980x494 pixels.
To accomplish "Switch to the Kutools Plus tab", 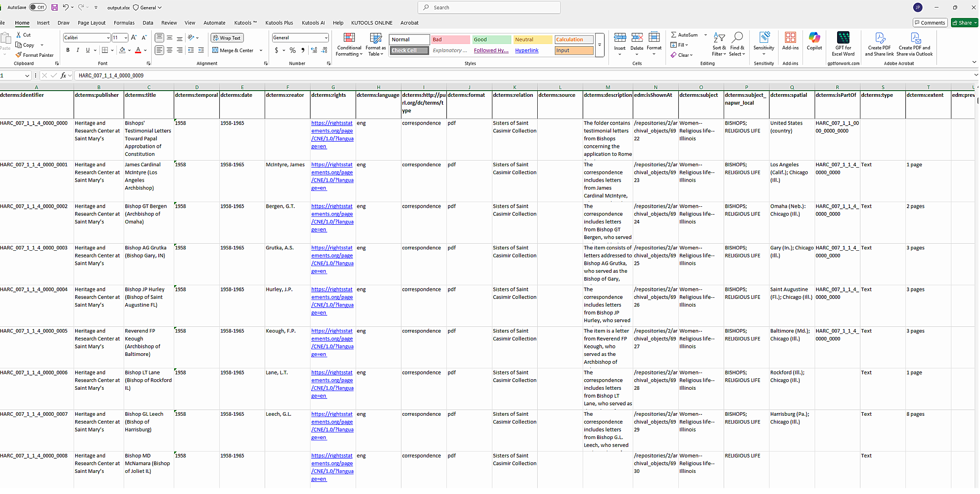I will click(x=279, y=23).
